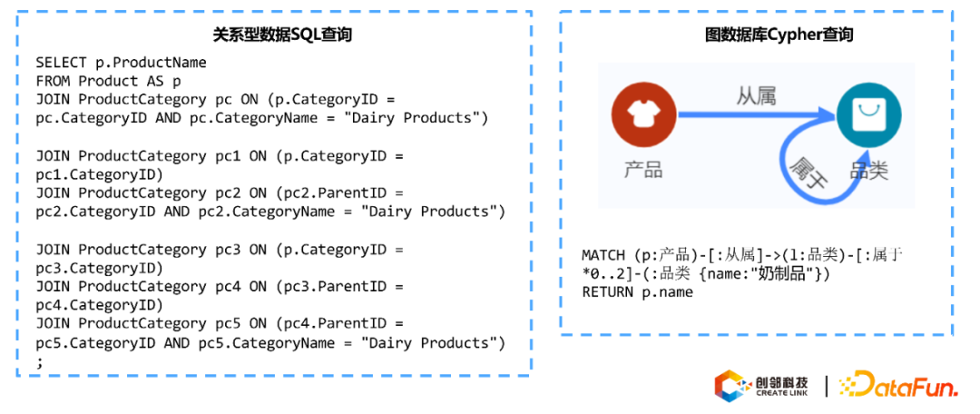Select the FROM Product AS p line
Viewport: 980px width, 414px height.
click(109, 80)
